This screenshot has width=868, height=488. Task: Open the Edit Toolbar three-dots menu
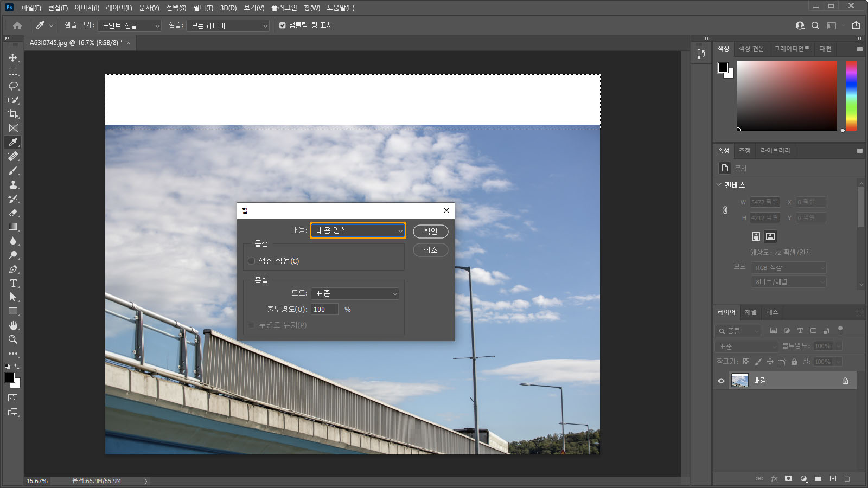pyautogui.click(x=13, y=354)
